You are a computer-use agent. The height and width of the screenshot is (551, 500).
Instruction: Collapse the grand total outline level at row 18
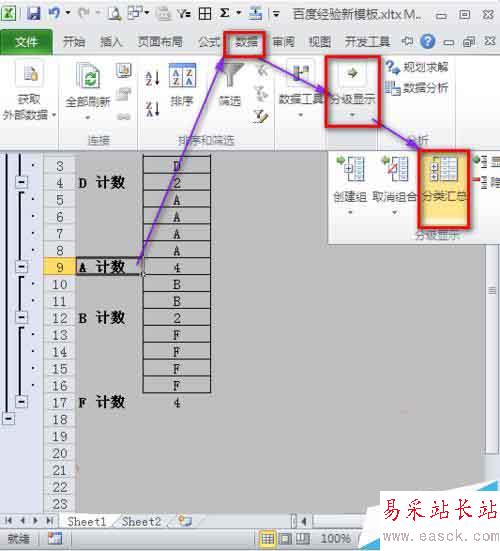[x=8, y=419]
